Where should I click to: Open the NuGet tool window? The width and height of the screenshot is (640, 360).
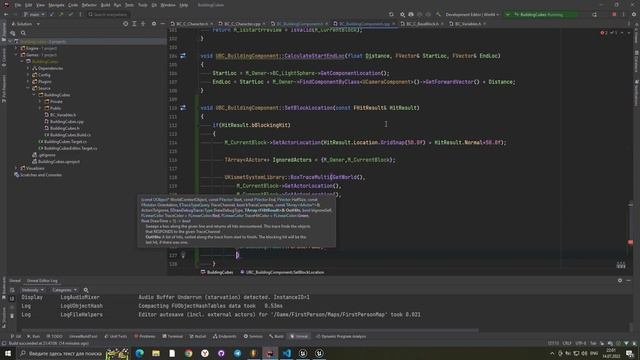pyautogui.click(x=198, y=336)
